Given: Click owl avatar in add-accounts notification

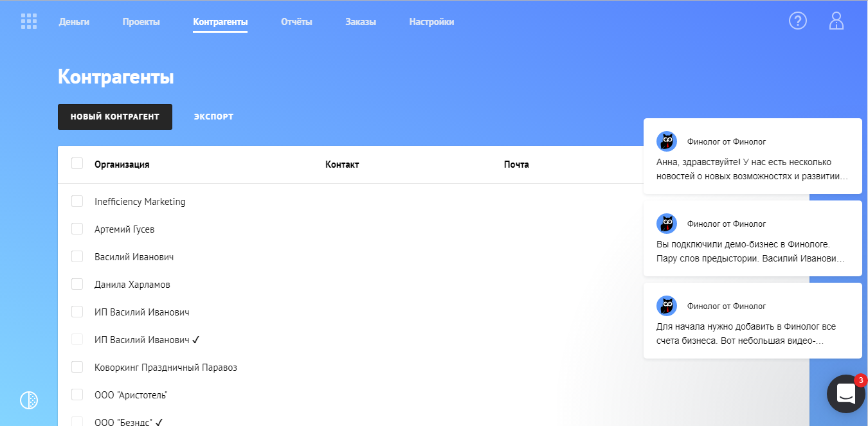Looking at the screenshot, I should (x=667, y=306).
